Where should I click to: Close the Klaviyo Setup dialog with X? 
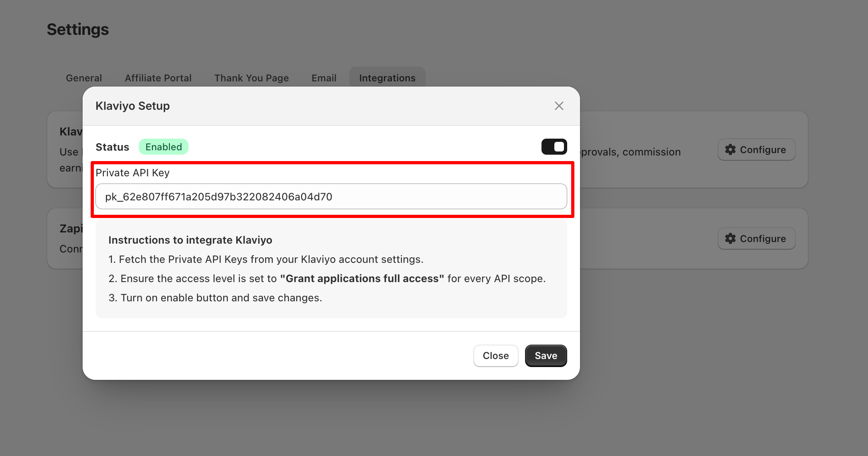(x=559, y=106)
